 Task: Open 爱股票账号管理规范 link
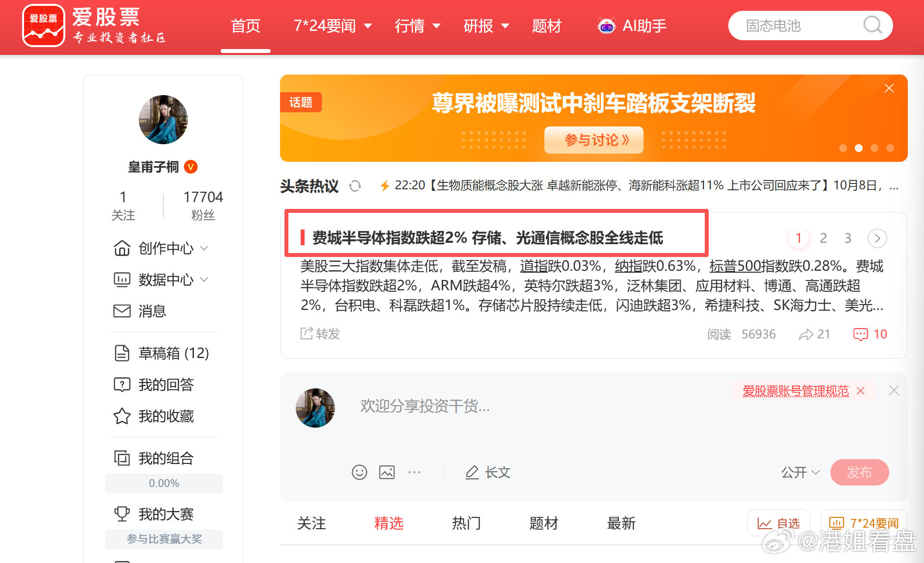click(796, 391)
